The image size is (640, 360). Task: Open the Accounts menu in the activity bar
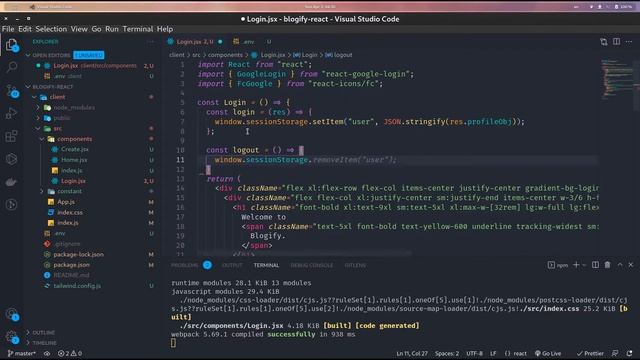tap(11, 314)
